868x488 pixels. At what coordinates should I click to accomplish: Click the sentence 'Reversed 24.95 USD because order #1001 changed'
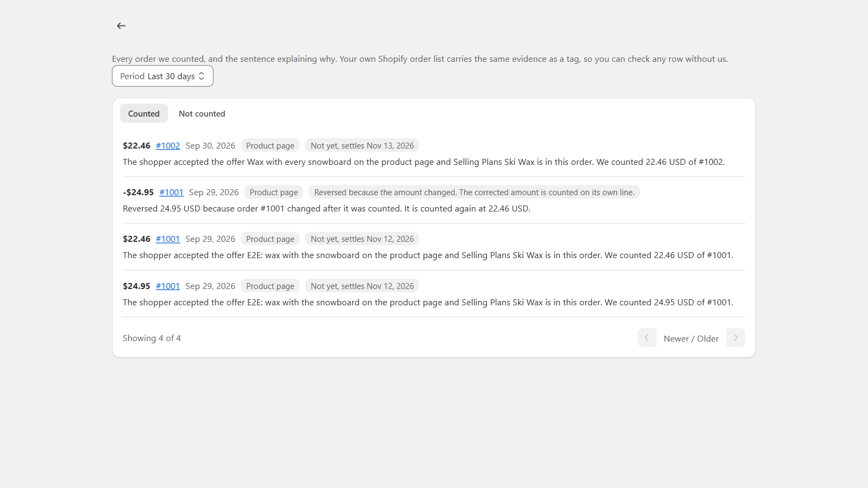327,208
